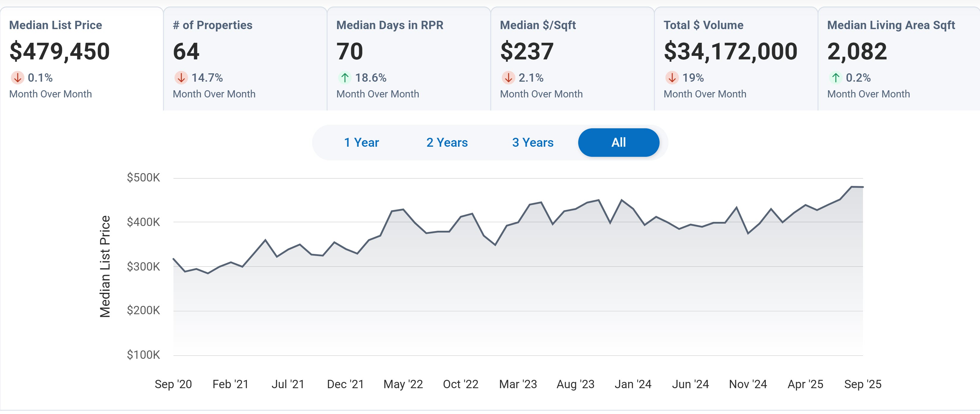The width and height of the screenshot is (980, 414).
Task: Click red down arrow beside 19%
Action: coord(672,78)
